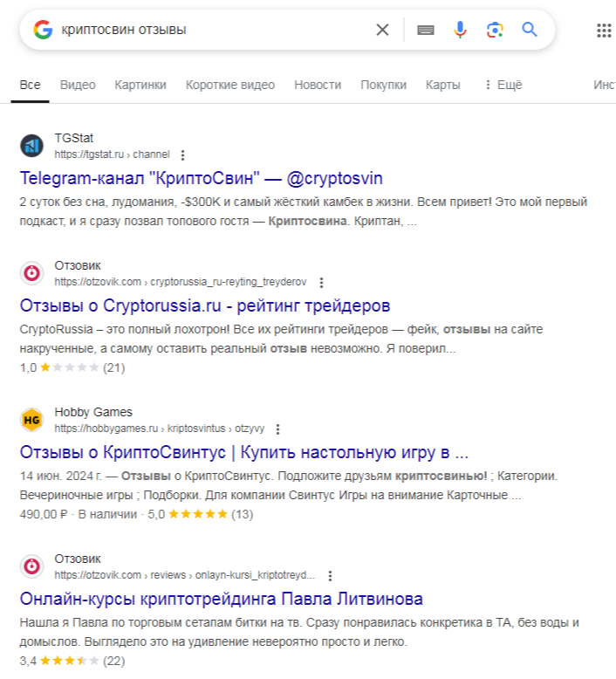Screen dimensions: 616x679
Task: Switch to the "Видео" tab
Action: pos(78,85)
